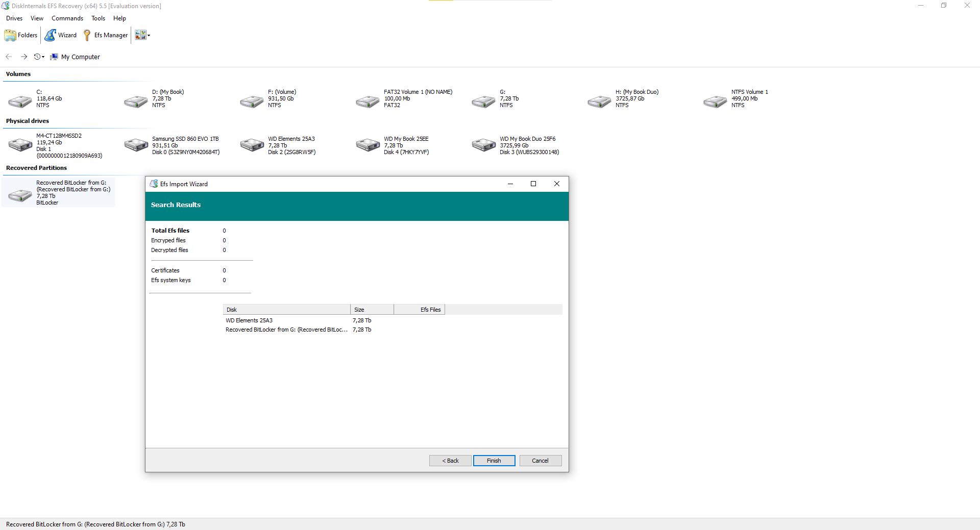Open the Tools menu
This screenshot has width=980, height=530.
click(98, 18)
